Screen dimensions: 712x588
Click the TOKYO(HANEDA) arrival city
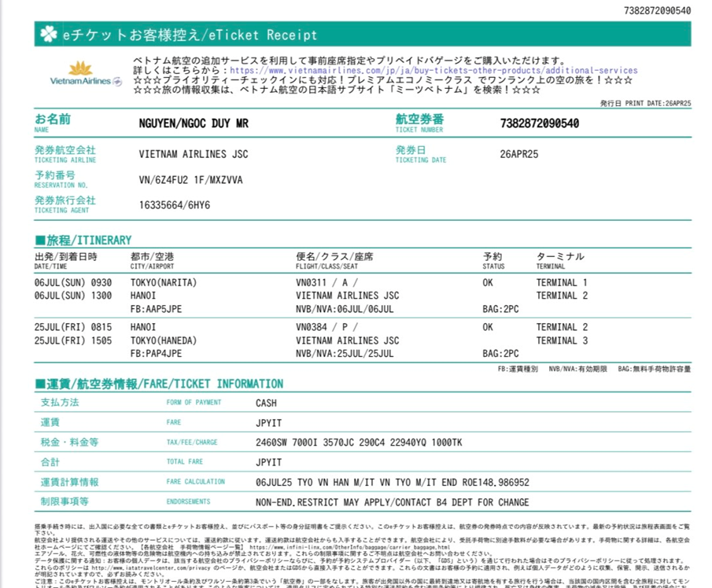click(x=164, y=340)
